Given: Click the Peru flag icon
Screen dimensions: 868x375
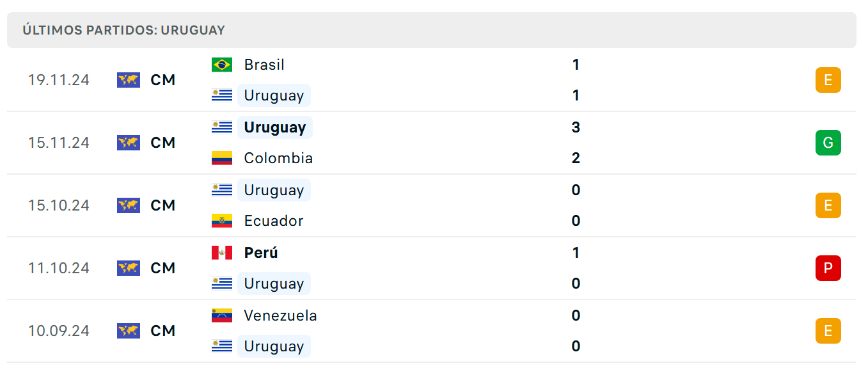Looking at the screenshot, I should (x=222, y=253).
